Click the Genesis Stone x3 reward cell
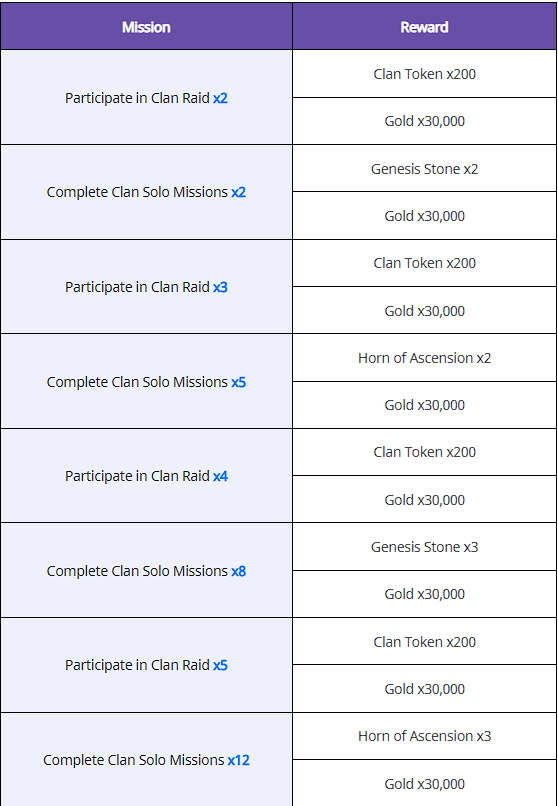 (x=424, y=547)
